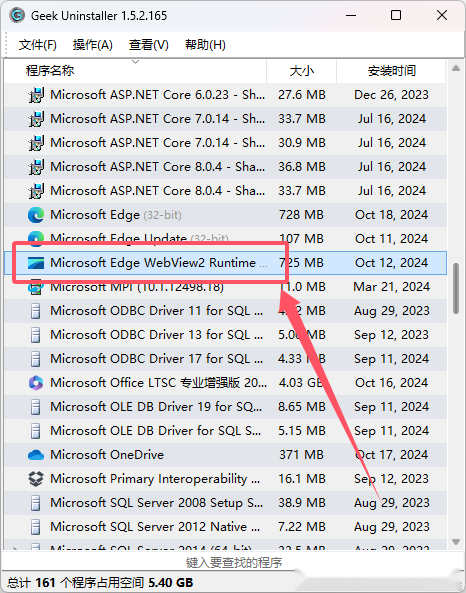Click the Microsoft Primary Interoperability icon
Viewport: 466px width, 593px height.
click(36, 479)
